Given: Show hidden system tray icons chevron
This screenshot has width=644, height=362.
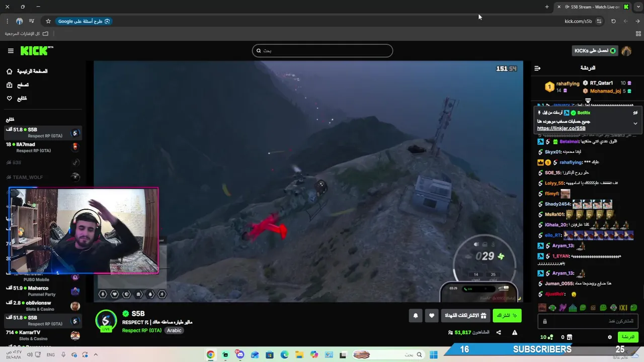Looking at the screenshot, I should pos(96,355).
